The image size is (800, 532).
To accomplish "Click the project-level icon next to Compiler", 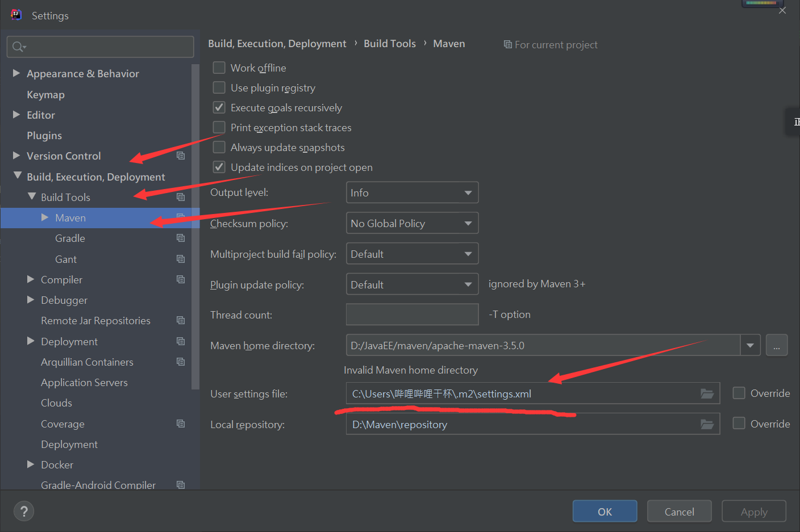I will pos(181,279).
